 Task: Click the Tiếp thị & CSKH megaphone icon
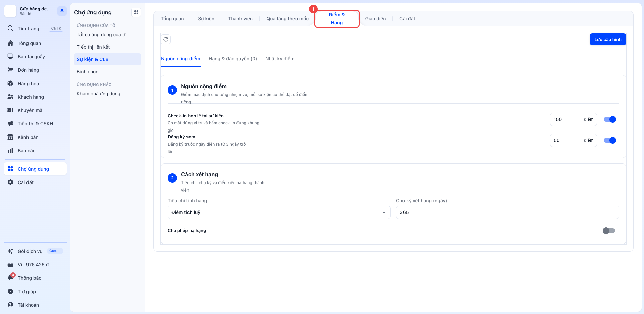pos(10,123)
